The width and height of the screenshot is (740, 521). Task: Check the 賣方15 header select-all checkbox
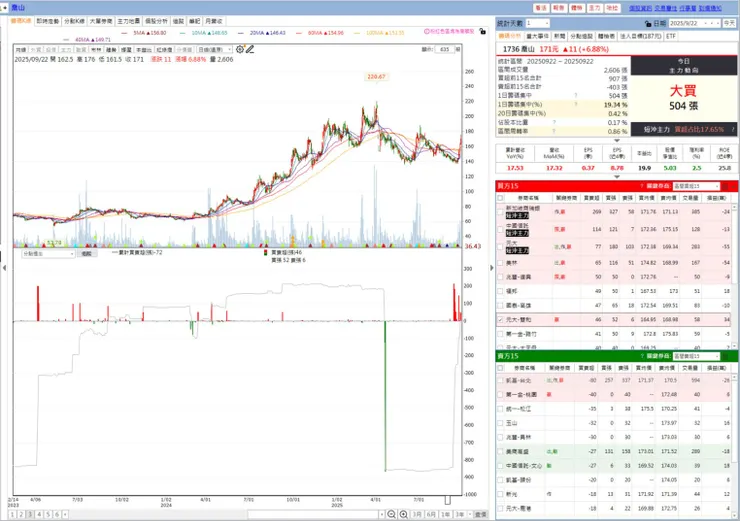[x=500, y=368]
